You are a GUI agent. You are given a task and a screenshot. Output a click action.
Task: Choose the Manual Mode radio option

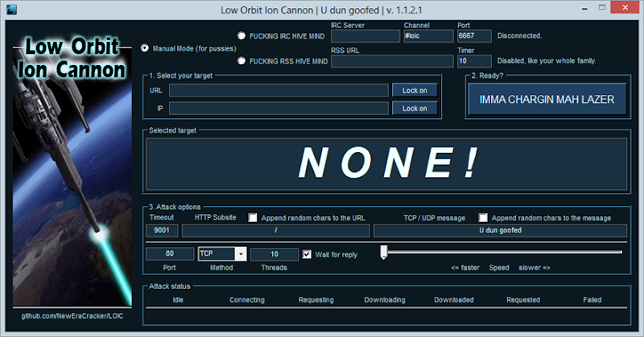tap(145, 48)
